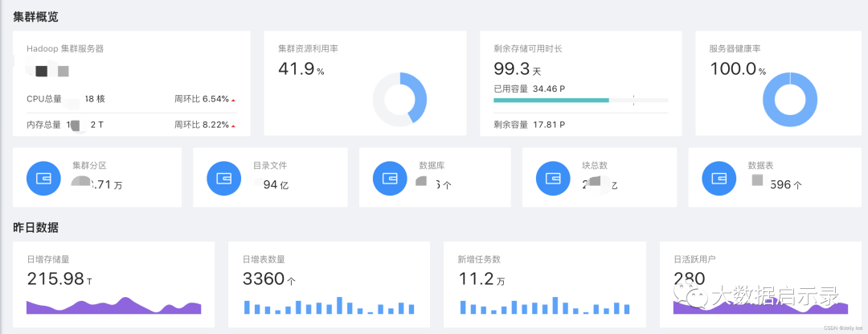Click the 剩余容量 17.81 P text
This screenshot has height=334, width=868.
tap(529, 125)
